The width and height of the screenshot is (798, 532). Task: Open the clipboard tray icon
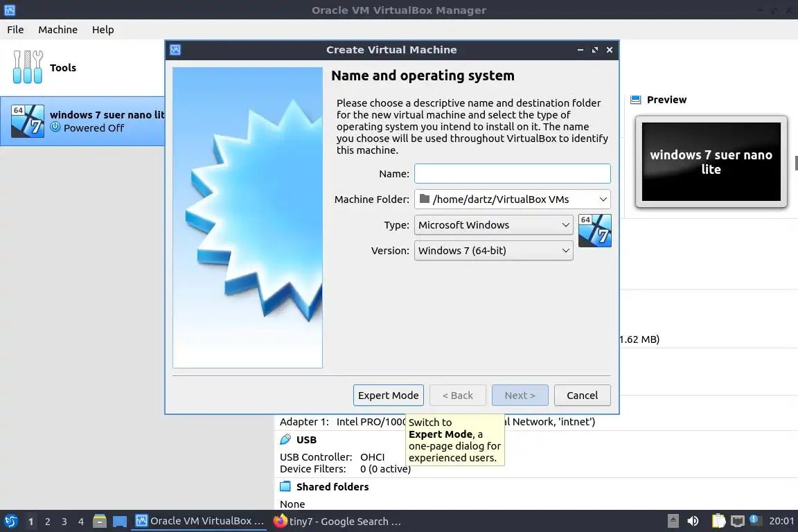pyautogui.click(x=718, y=521)
